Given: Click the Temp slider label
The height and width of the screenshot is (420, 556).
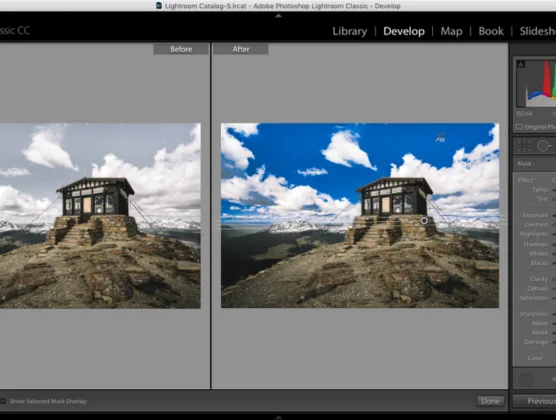Looking at the screenshot, I should (540, 190).
